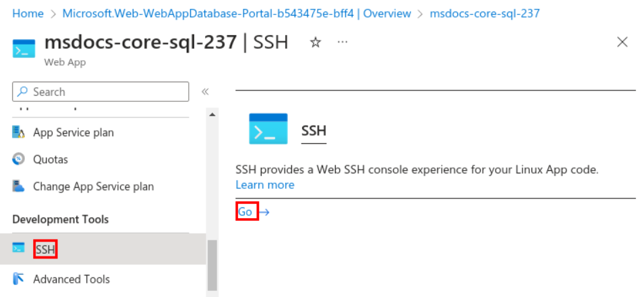644x297 pixels.
Task: Click the SSH terminal icon in sidebar
Action: [18, 248]
